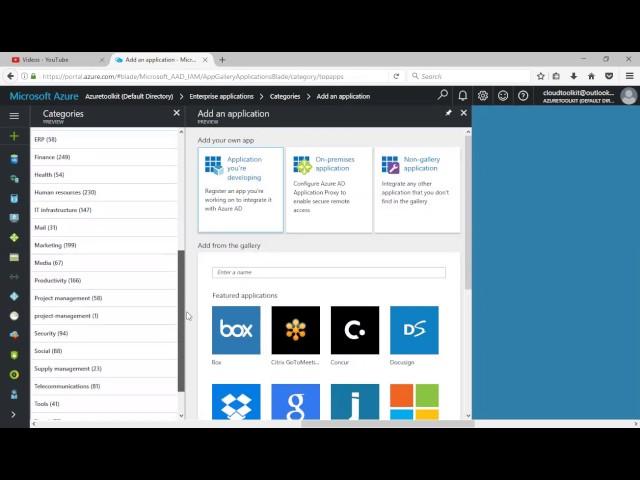Reload the page with refresh icon
This screenshot has height=480, width=640.
pyautogui.click(x=396, y=76)
